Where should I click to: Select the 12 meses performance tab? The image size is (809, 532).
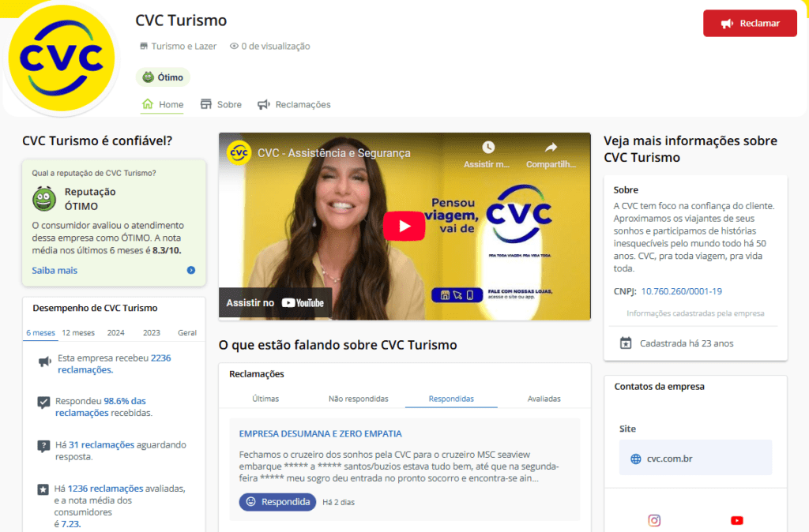[78, 333]
